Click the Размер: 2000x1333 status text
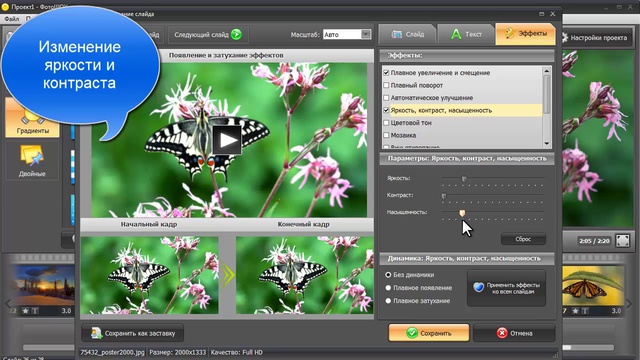The width and height of the screenshot is (640, 360). pos(178,352)
